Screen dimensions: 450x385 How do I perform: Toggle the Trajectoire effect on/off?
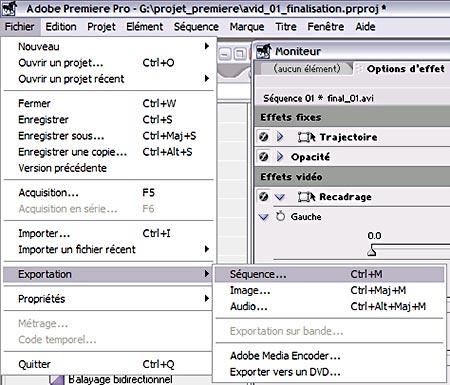click(264, 137)
